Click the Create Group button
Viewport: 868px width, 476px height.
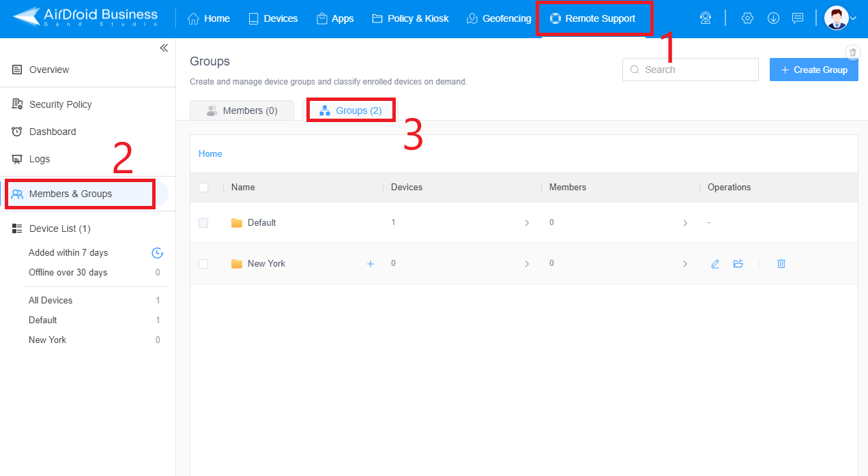point(814,70)
